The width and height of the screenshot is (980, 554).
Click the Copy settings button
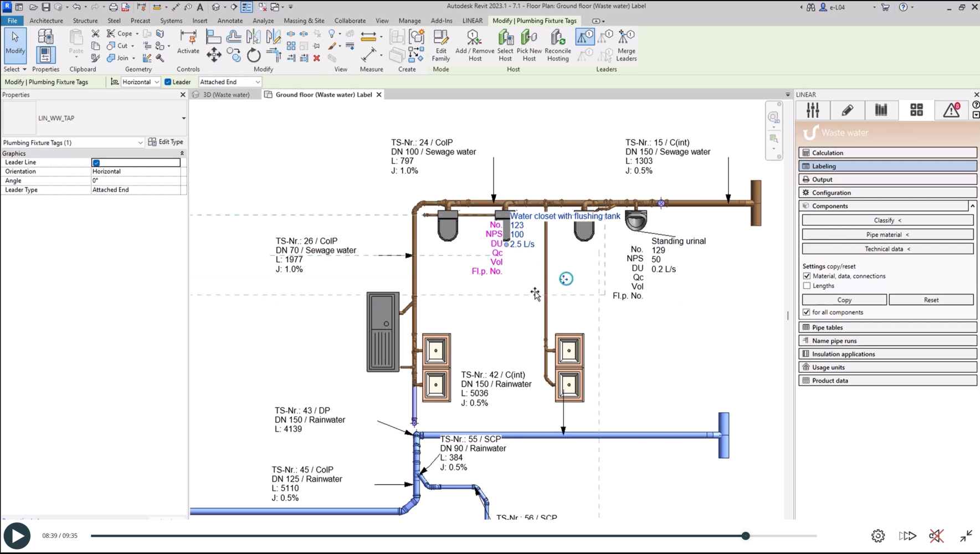point(844,300)
